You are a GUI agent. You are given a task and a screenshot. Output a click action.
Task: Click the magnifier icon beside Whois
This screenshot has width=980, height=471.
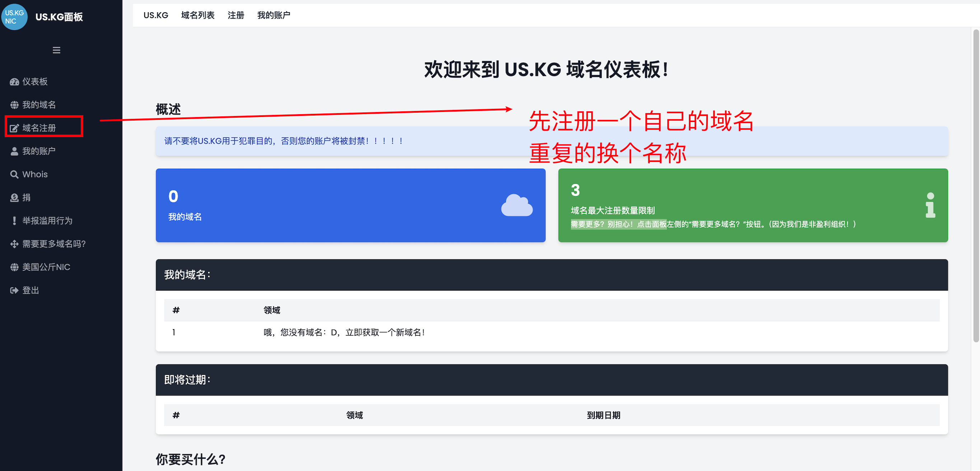14,174
